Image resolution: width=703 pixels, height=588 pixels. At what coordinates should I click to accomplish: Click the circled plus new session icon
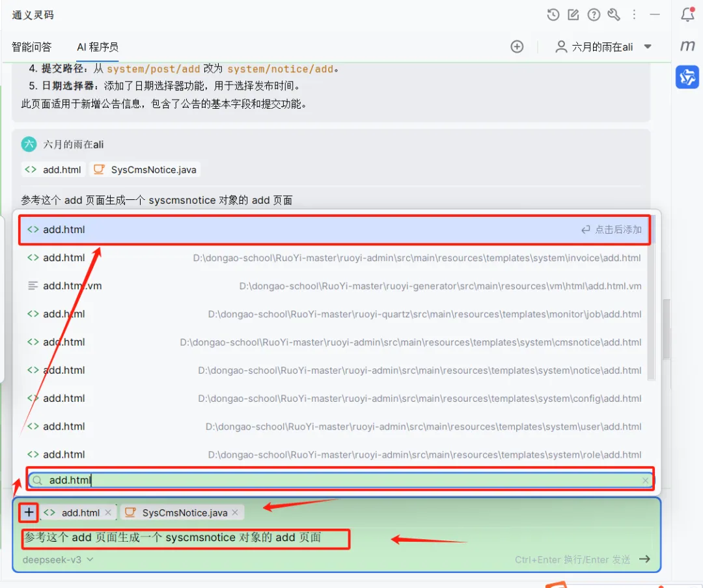pos(517,47)
